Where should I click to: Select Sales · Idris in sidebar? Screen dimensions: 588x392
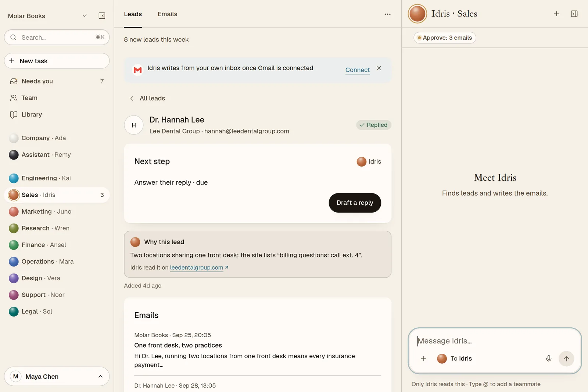coord(57,195)
